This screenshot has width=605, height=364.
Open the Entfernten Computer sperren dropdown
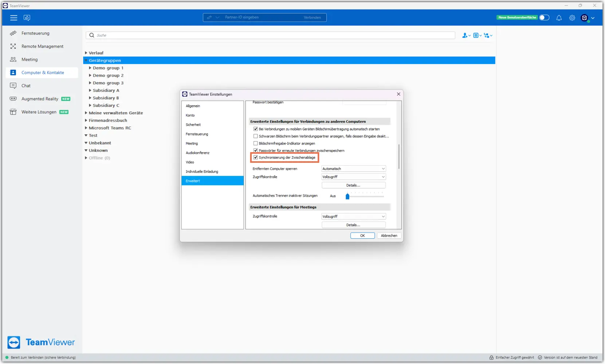[x=353, y=169]
